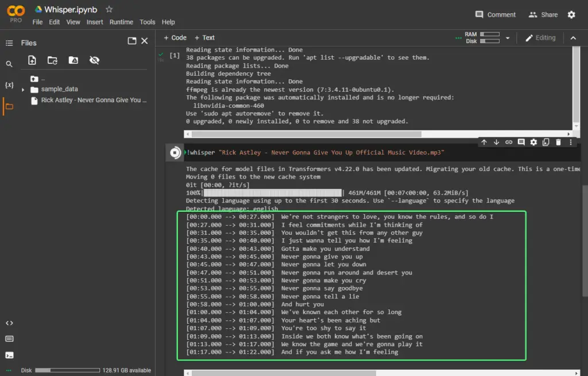Image resolution: width=588 pixels, height=376 pixels.
Task: Open the View menu
Action: 73,22
